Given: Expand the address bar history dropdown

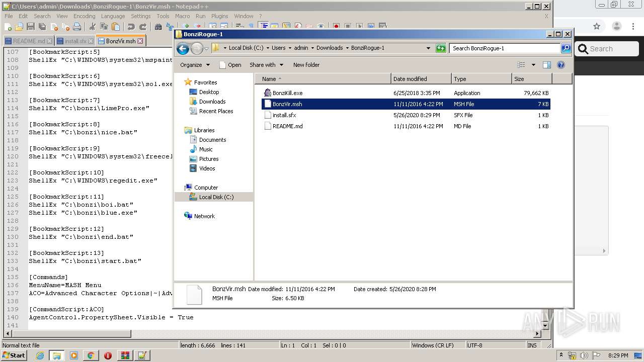Looking at the screenshot, I should click(x=428, y=48).
